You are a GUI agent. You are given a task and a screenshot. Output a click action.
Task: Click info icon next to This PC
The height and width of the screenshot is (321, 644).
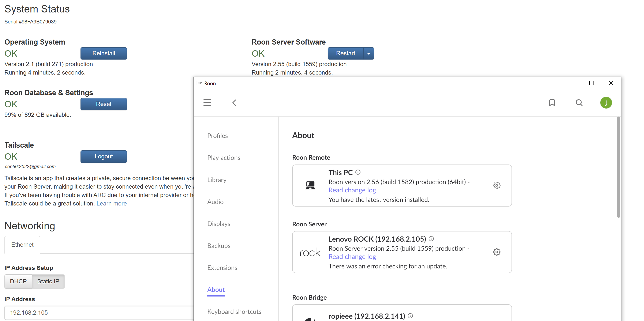pos(358,172)
